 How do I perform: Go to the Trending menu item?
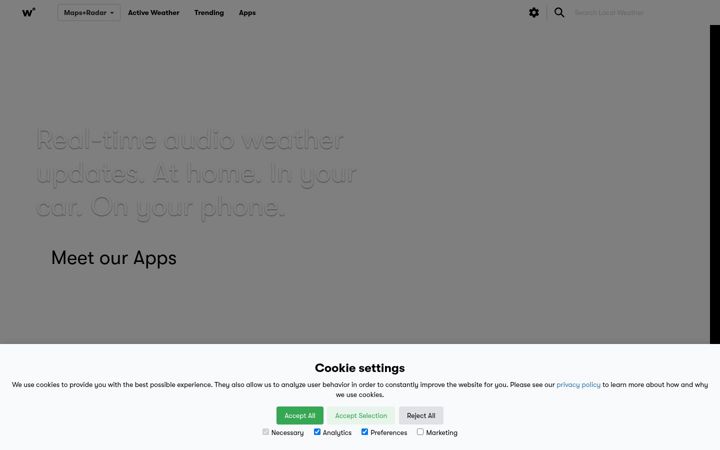209,13
